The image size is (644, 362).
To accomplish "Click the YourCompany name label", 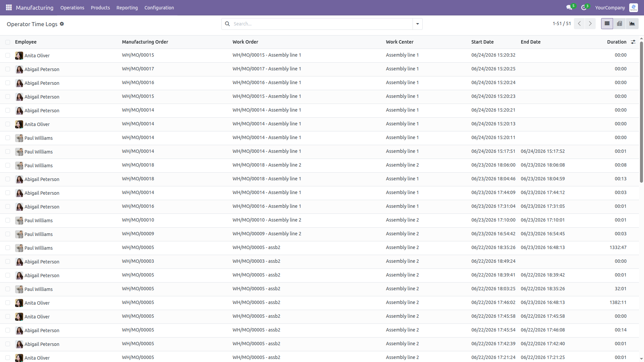I will 610,7.
